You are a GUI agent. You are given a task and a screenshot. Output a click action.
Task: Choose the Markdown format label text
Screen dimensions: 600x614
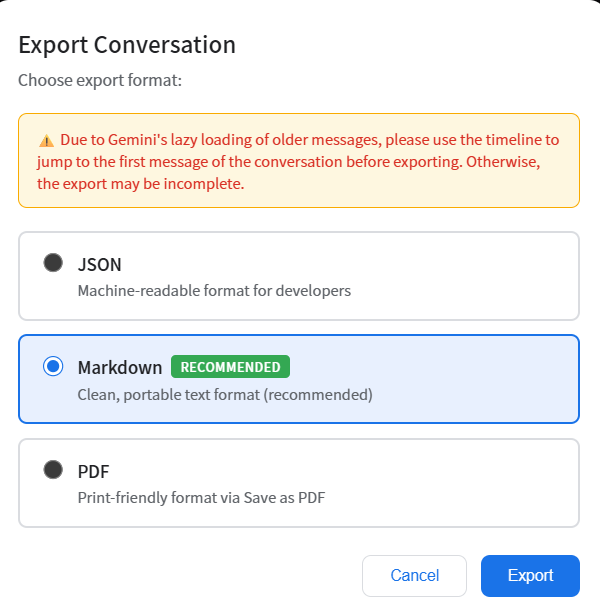tap(120, 367)
